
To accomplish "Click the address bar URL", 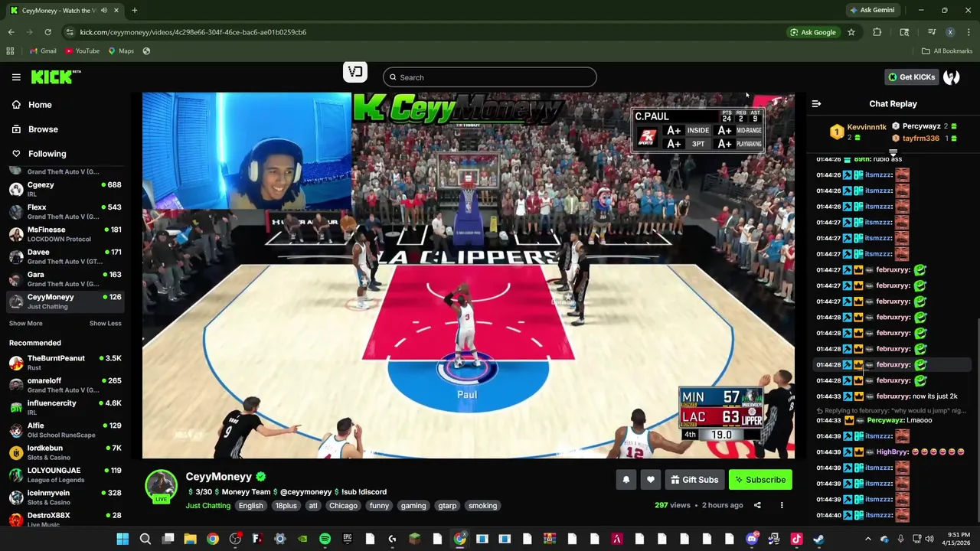I will tap(193, 32).
